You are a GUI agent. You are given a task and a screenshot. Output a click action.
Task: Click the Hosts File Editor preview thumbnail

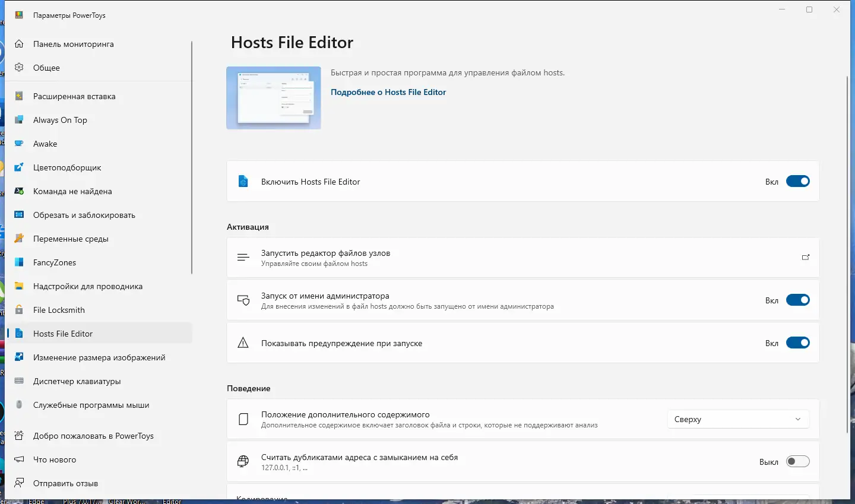[274, 98]
